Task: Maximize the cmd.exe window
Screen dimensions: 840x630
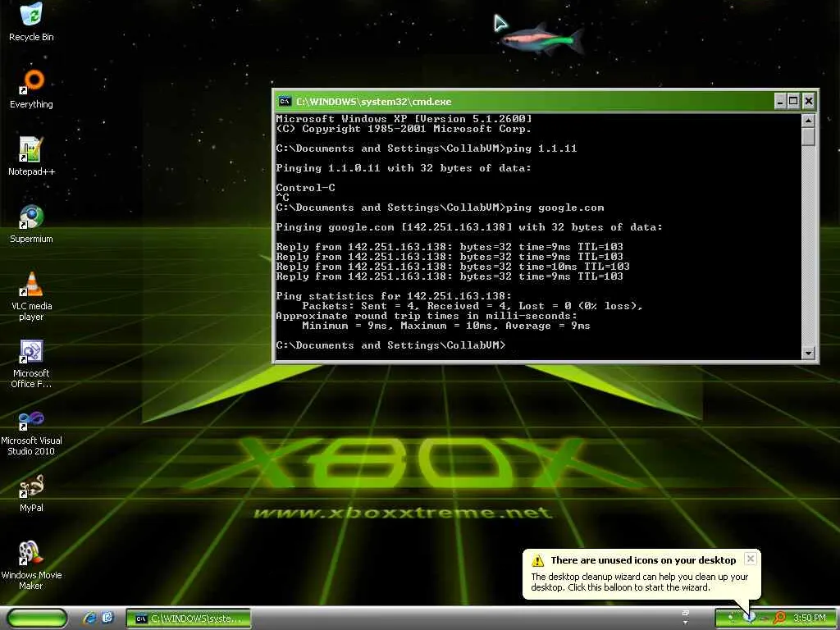Action: (794, 101)
